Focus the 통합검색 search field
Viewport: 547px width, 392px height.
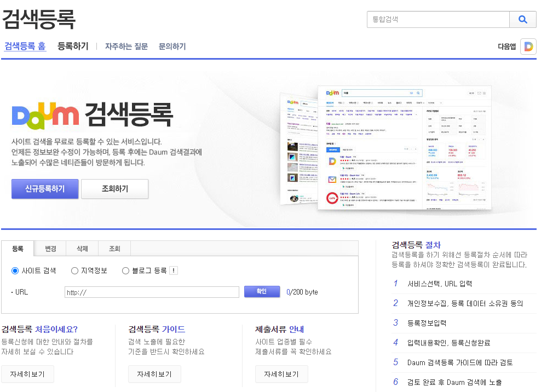438,20
